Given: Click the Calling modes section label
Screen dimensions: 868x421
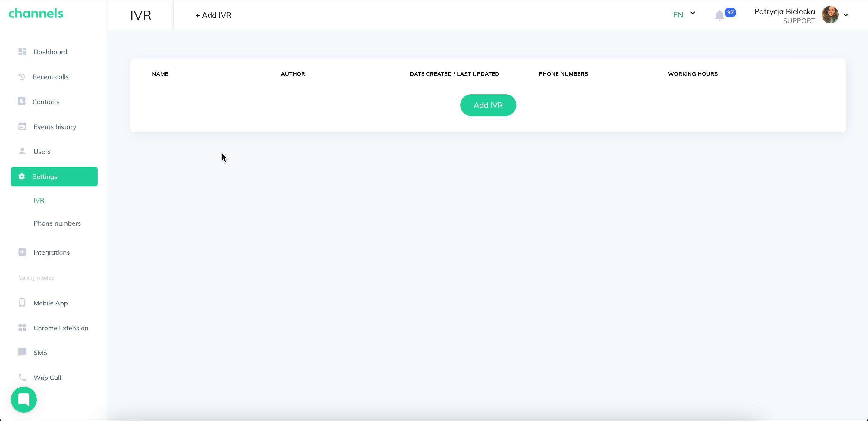Looking at the screenshot, I should pyautogui.click(x=36, y=278).
